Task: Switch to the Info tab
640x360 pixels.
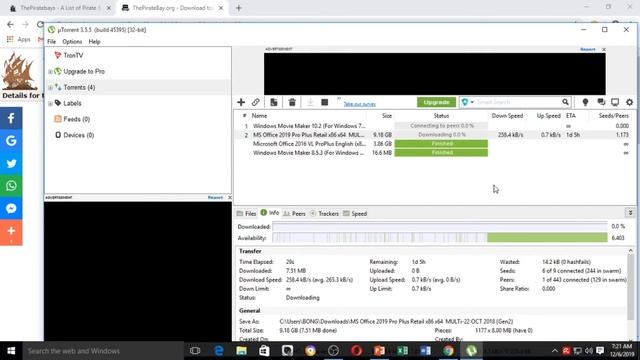Action: click(x=270, y=213)
